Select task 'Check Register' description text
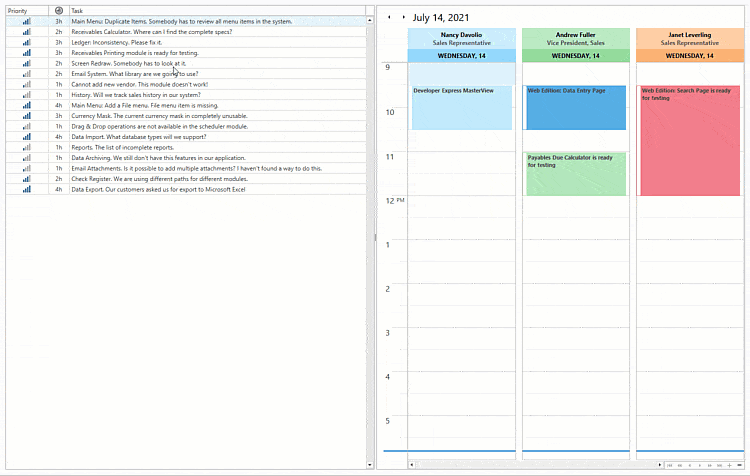The height and width of the screenshot is (476, 750). pos(159,179)
